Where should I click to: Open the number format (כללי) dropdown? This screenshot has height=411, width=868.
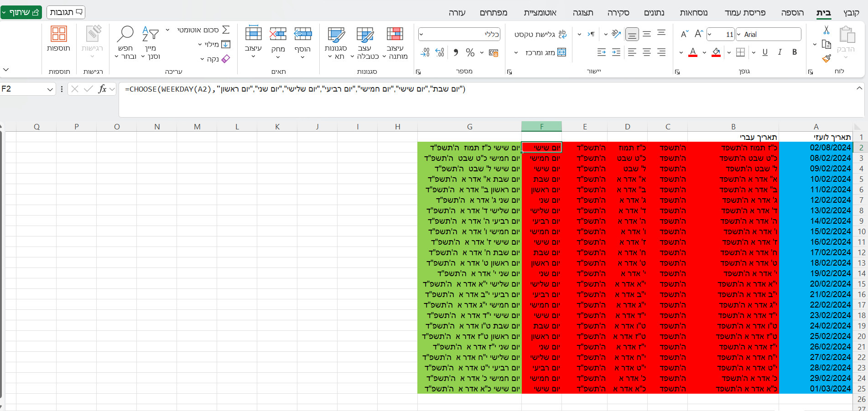point(421,34)
